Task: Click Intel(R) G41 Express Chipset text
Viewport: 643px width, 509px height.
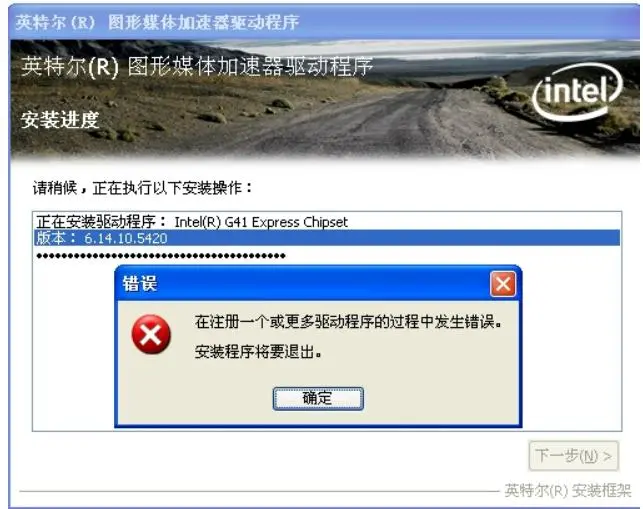Action: pyautogui.click(x=261, y=222)
